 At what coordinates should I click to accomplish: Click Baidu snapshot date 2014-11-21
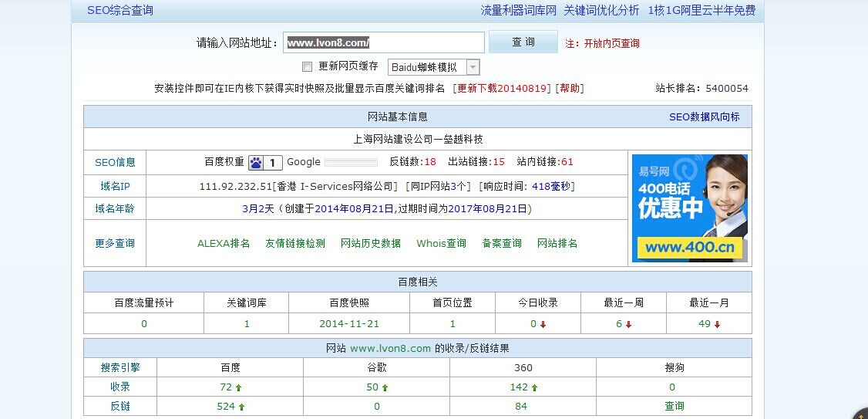[x=349, y=324]
